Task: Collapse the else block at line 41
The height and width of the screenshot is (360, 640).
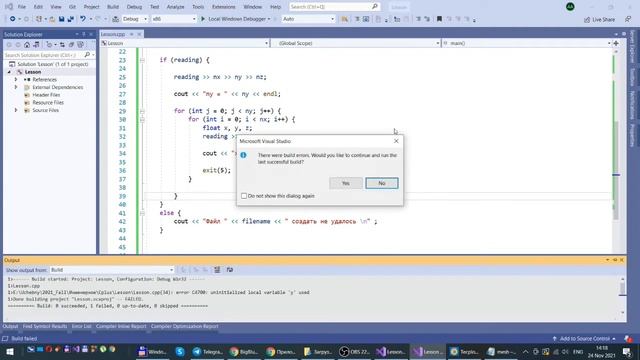Action: [142, 213]
